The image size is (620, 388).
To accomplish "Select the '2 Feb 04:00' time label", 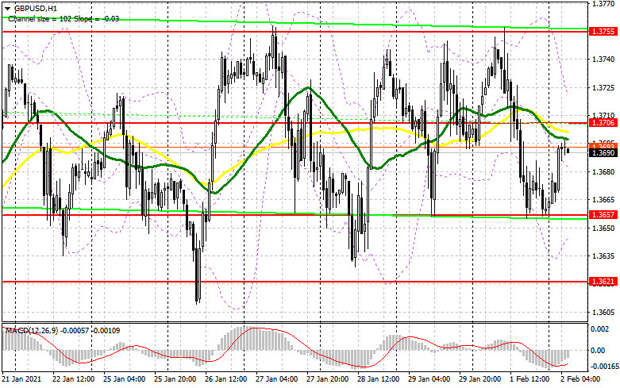I will click(x=580, y=379).
